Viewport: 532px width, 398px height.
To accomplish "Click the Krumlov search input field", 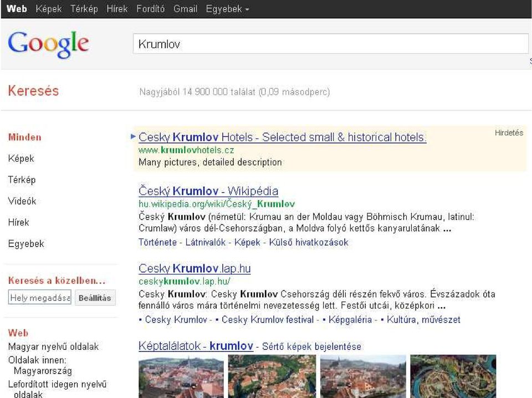I will [x=330, y=44].
